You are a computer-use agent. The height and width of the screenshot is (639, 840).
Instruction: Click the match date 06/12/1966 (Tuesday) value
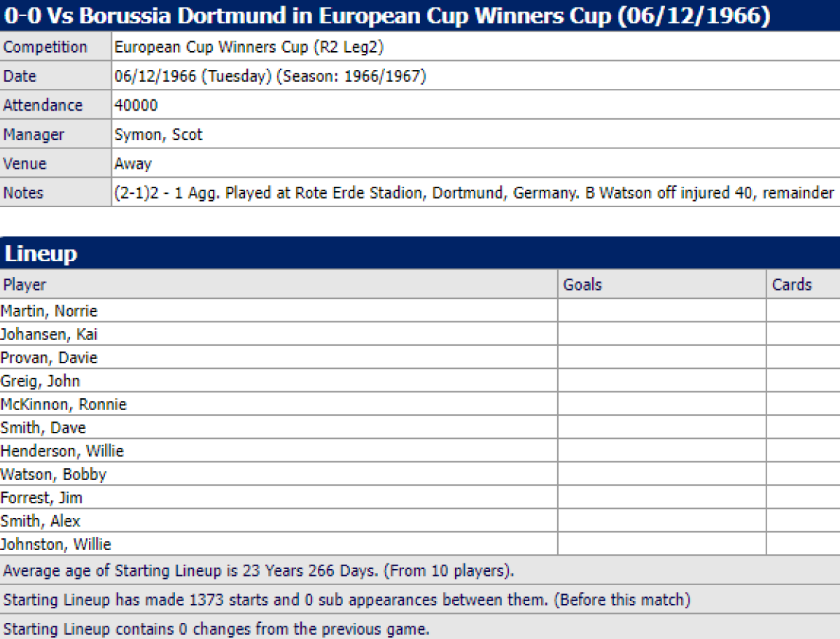(192, 76)
